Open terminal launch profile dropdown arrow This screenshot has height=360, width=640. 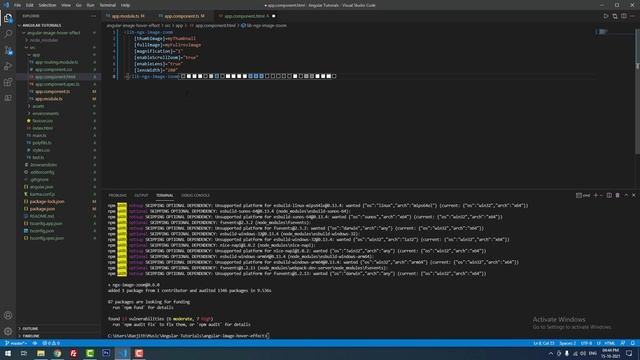tap(601, 195)
